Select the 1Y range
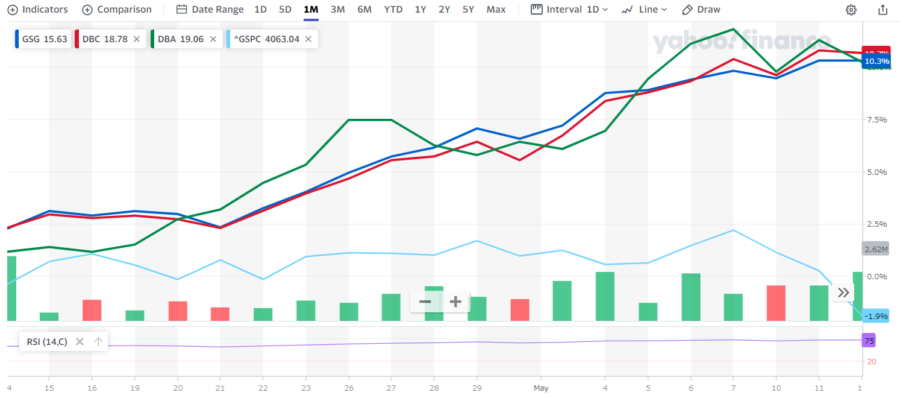 coord(420,10)
